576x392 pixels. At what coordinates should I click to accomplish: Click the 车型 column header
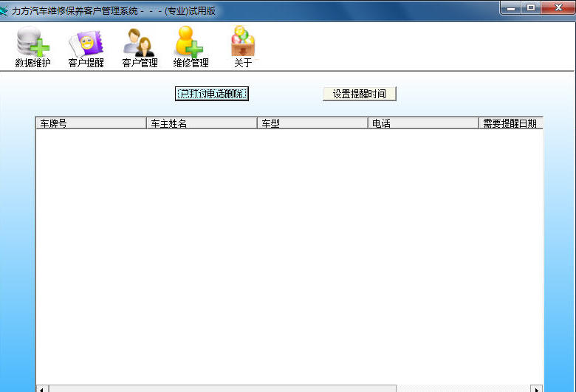(x=312, y=123)
